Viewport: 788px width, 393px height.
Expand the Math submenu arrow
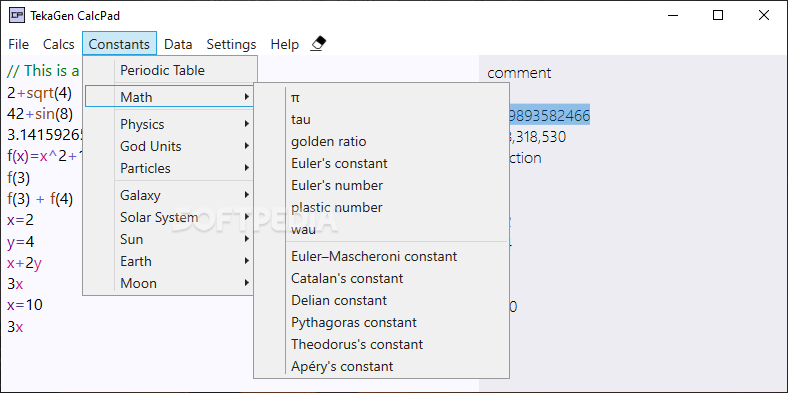tap(246, 96)
